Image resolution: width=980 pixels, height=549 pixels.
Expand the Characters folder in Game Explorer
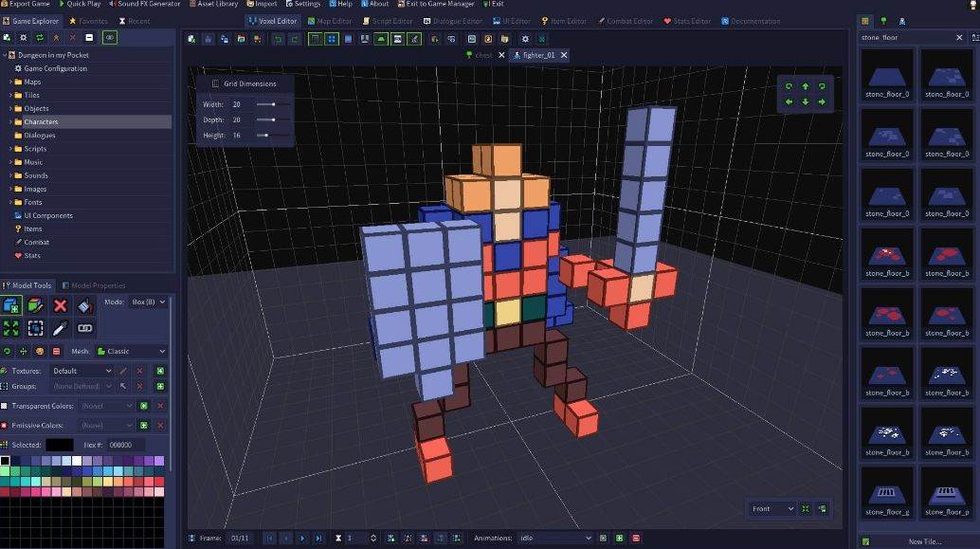[40, 122]
